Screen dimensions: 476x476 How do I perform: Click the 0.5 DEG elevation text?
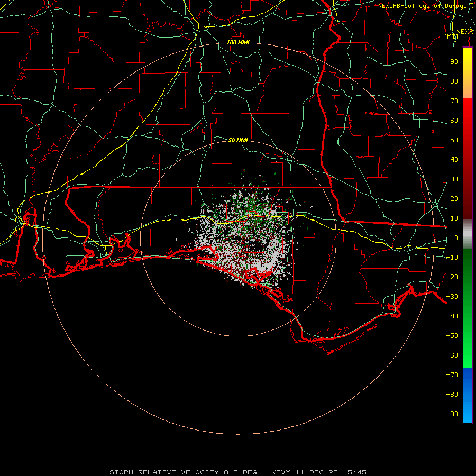pos(241,472)
